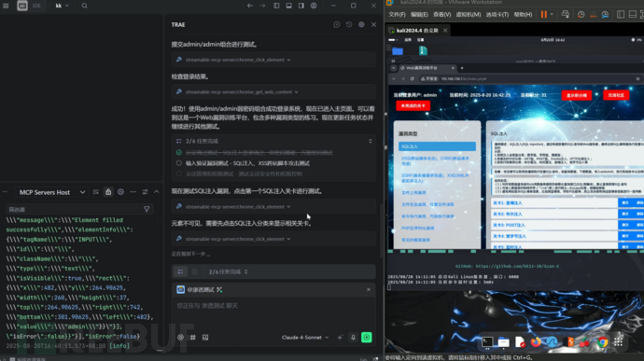This screenshot has height=361, width=644.
Task: Open chat history in TRAE panel
Action: 349,24
